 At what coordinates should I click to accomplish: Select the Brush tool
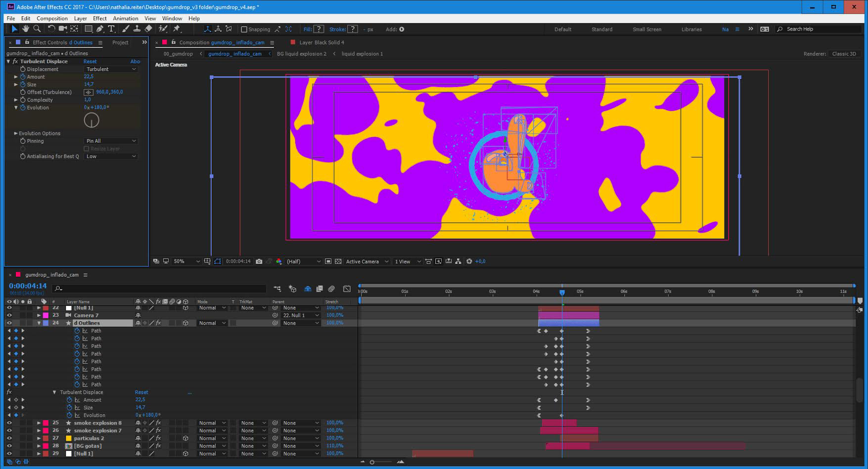pyautogui.click(x=126, y=29)
